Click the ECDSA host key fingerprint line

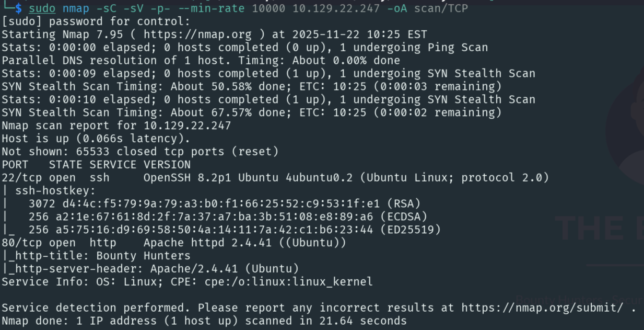[x=228, y=217]
